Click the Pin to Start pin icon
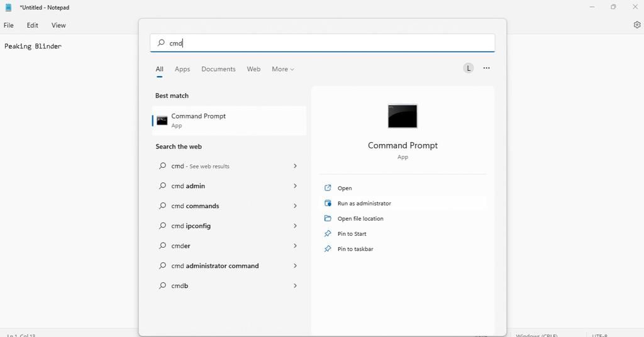The height and width of the screenshot is (337, 644). pos(328,233)
